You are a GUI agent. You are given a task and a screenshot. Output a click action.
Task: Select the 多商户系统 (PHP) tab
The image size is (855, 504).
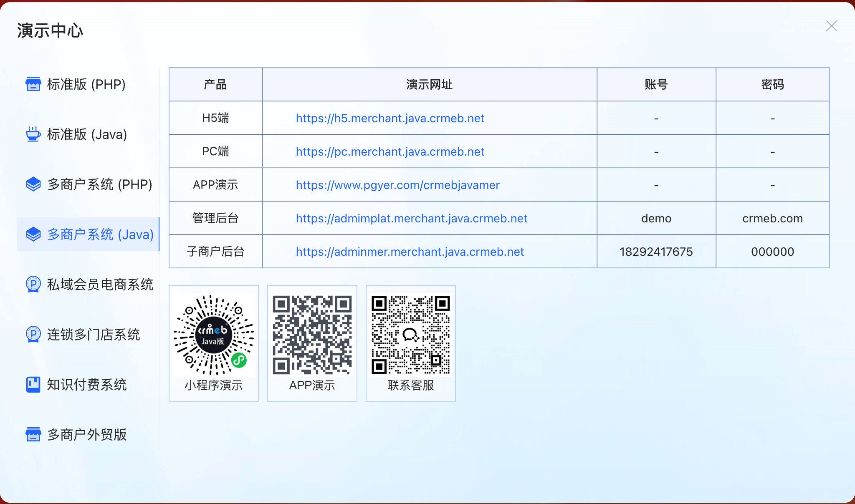(88, 184)
